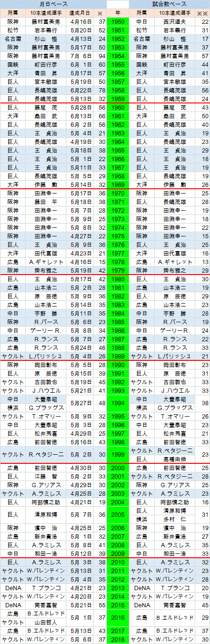The image size is (210, 644).
Task: Click the green 1954 year cell
Action: pos(118,56)
